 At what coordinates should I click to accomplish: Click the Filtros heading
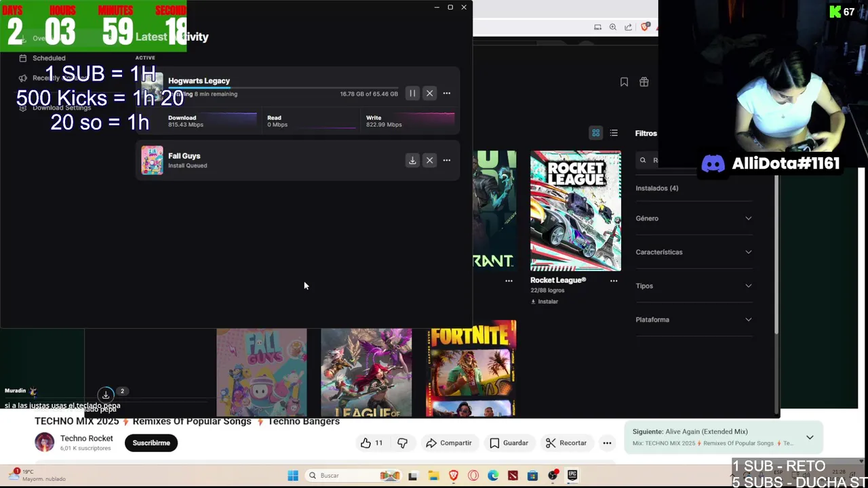(x=646, y=134)
